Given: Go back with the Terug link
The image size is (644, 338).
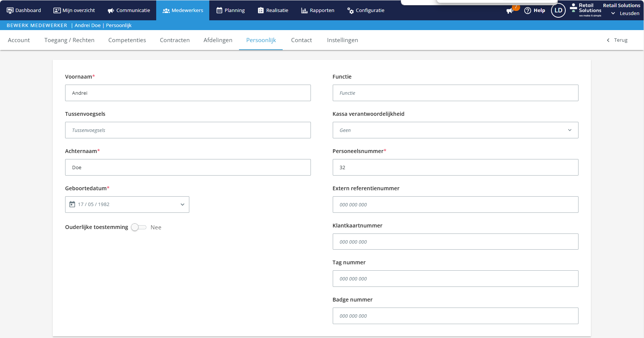Looking at the screenshot, I should pos(621,40).
